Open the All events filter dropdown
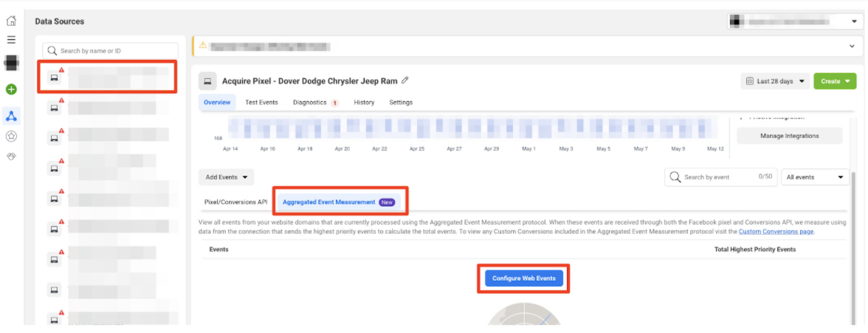This screenshot has height=333, width=868. (815, 176)
